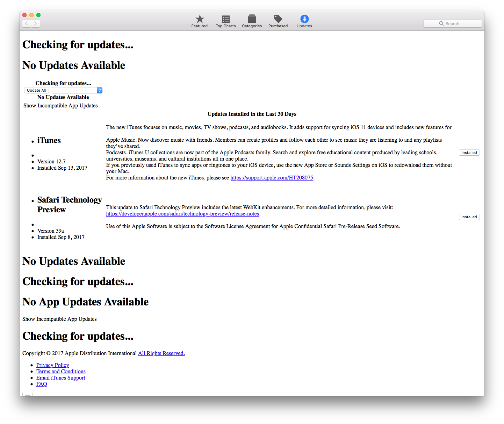Click Show Incompatible App Updates above copyright
The image size is (504, 424).
click(59, 319)
